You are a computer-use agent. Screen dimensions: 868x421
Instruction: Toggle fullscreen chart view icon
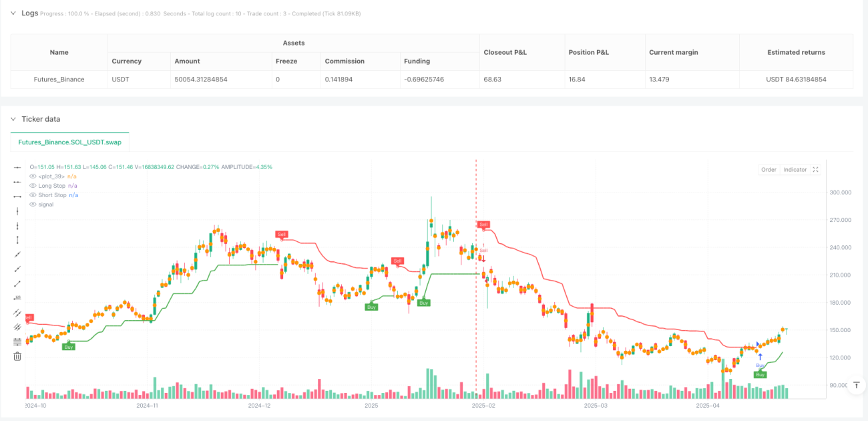point(815,170)
